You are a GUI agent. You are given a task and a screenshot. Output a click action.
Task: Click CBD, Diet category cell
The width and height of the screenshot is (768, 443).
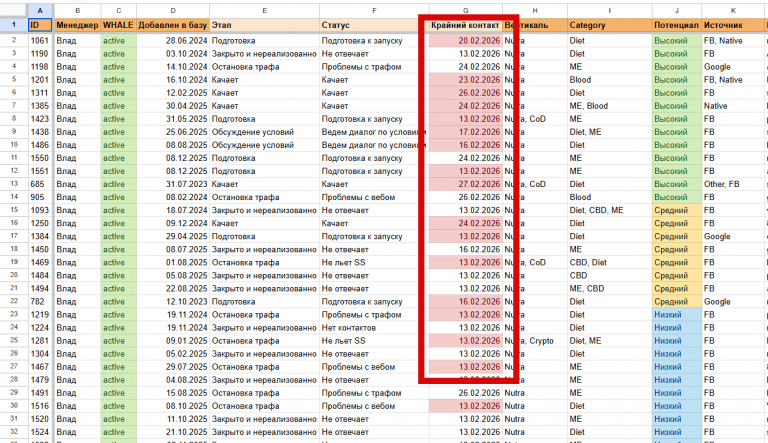[609, 262]
